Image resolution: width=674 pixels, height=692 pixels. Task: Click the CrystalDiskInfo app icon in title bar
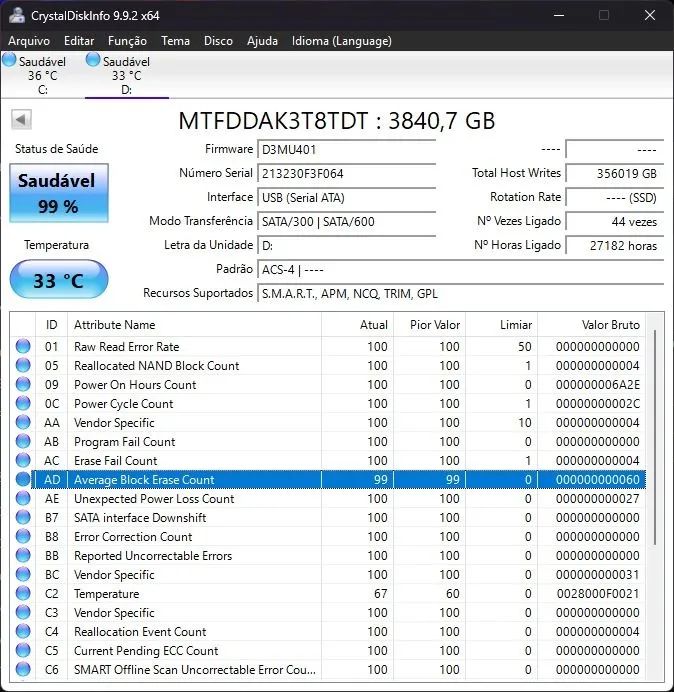(x=17, y=15)
